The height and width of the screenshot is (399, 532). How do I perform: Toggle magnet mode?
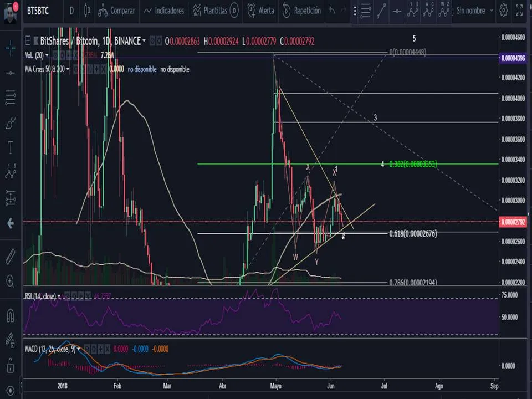click(11, 315)
